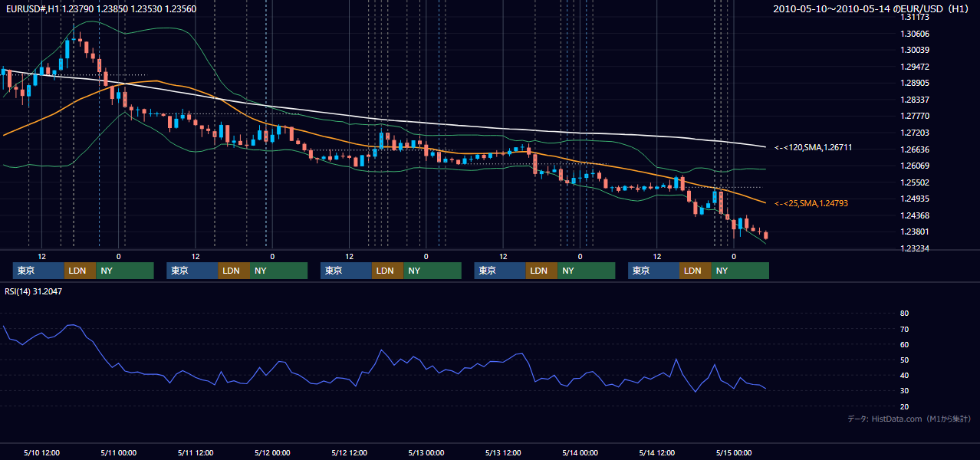
Task: Click price axis value 1.23234
Action: point(916,248)
